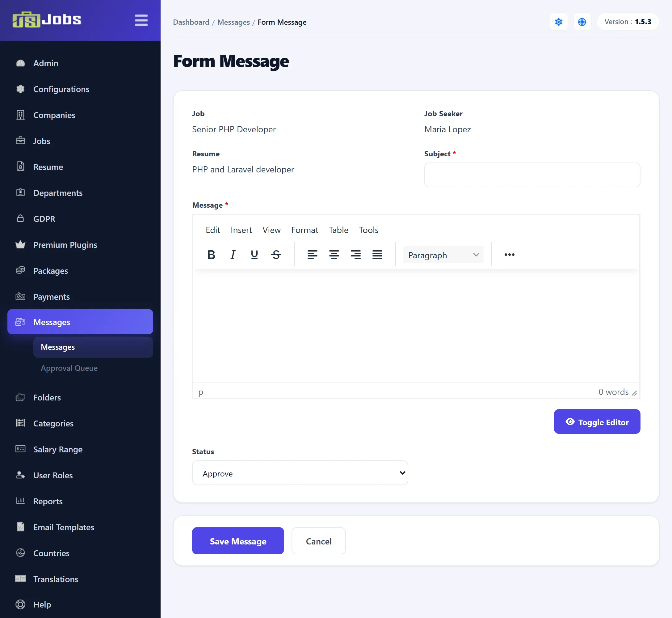Screen dimensions: 672x618
Task: Click inside the message editor body
Action: [416, 326]
